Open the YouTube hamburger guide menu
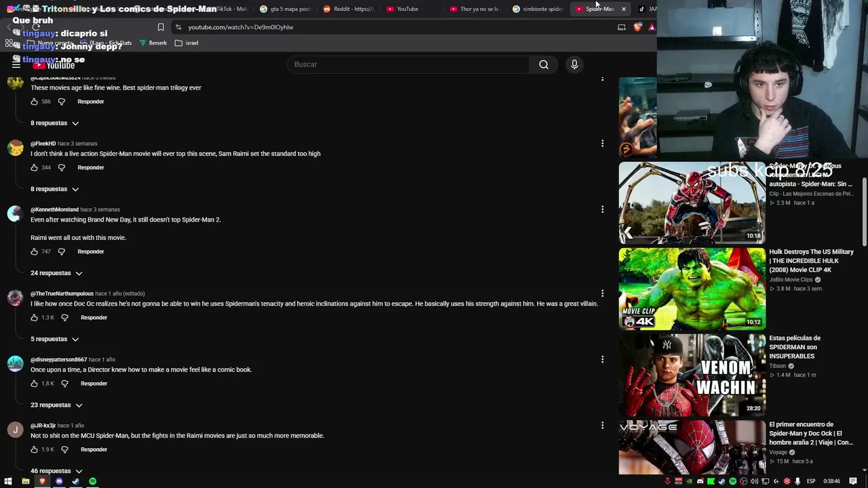 click(16, 64)
